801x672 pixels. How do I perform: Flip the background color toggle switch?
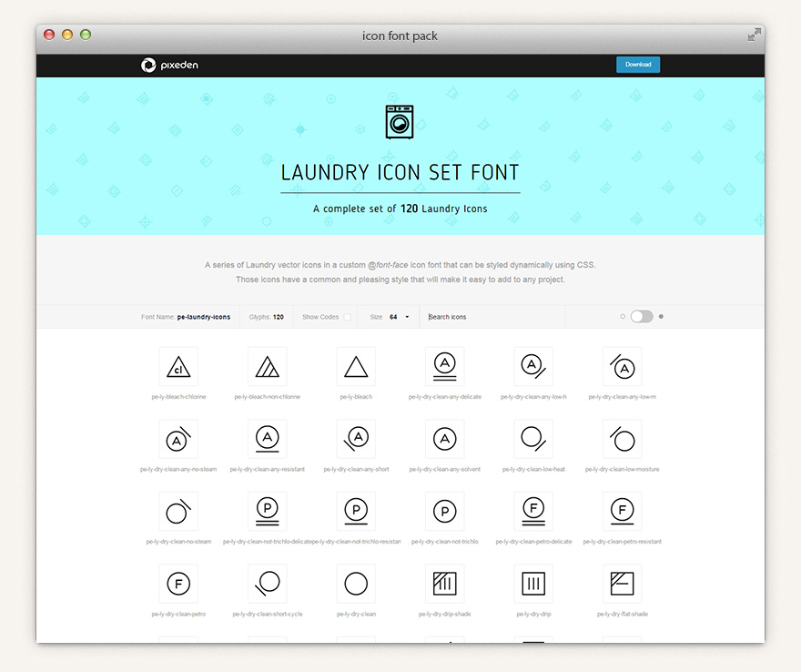(640, 316)
